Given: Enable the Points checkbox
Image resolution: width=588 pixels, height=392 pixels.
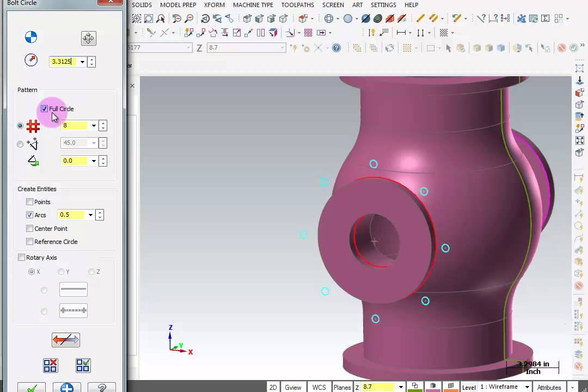Looking at the screenshot, I should (x=29, y=202).
